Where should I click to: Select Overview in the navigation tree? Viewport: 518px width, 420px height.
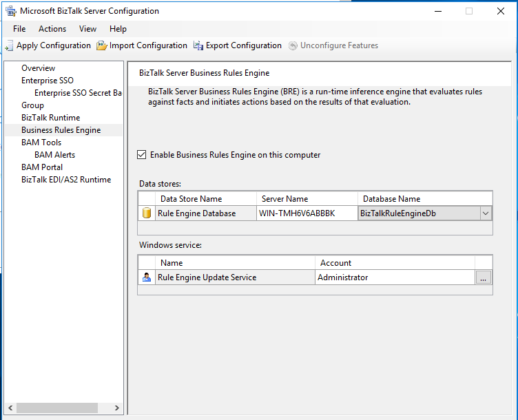(x=39, y=68)
